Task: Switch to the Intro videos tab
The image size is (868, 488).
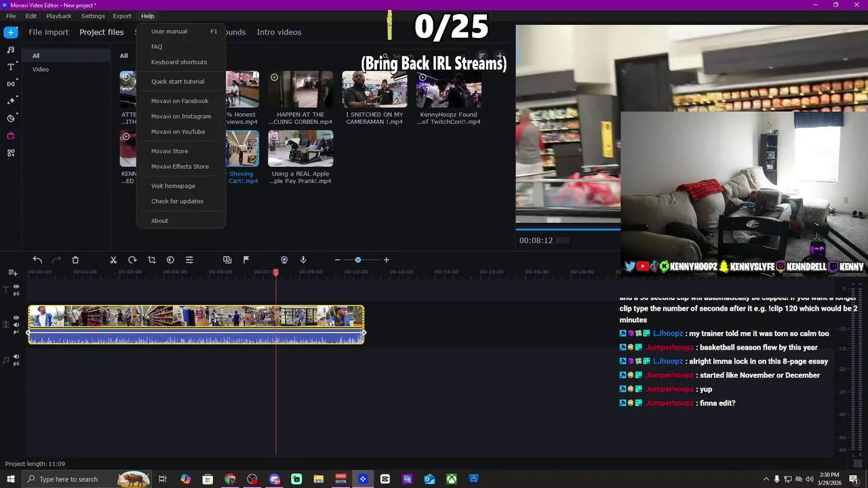Action: [x=279, y=32]
